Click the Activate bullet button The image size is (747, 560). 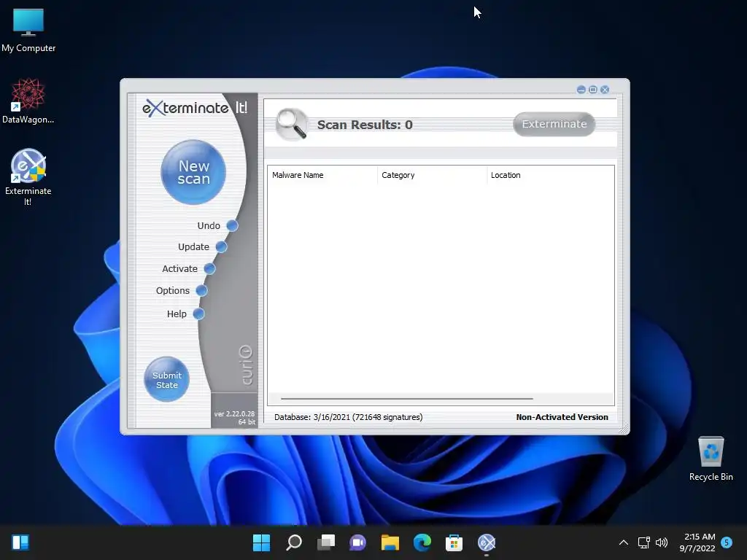click(209, 268)
